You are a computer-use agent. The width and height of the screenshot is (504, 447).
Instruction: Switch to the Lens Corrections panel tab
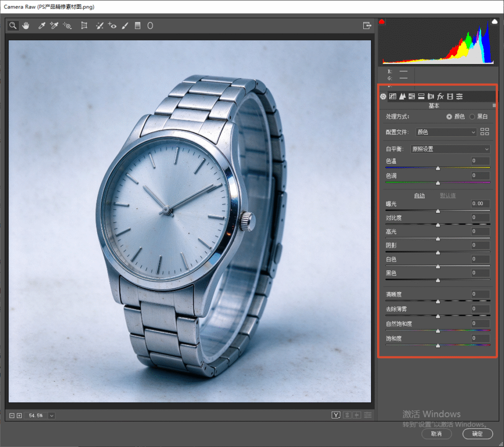(431, 96)
